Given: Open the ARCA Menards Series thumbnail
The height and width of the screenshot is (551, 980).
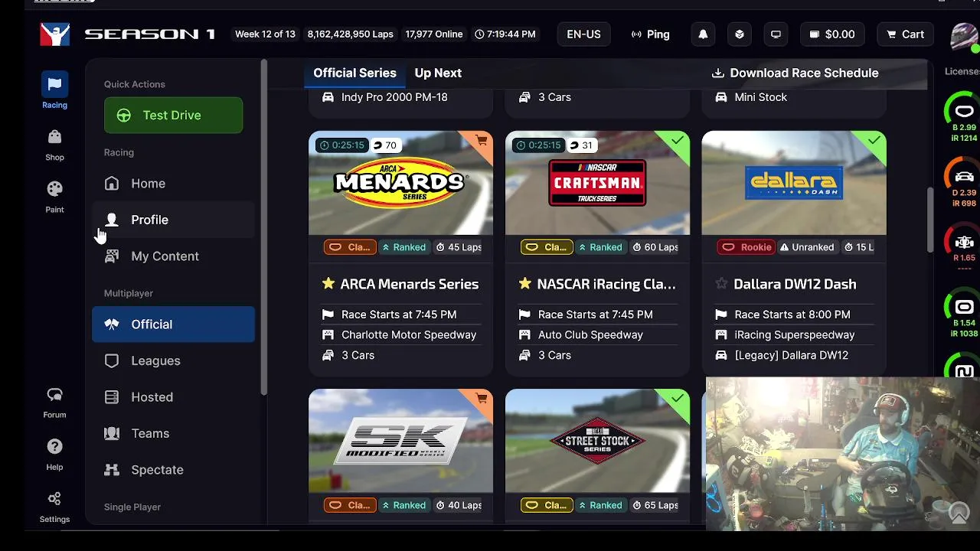Looking at the screenshot, I should (x=400, y=183).
